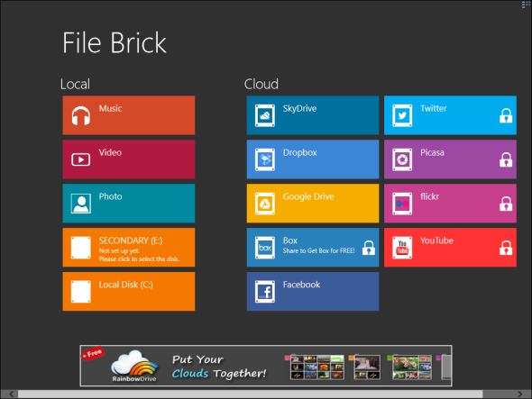
Task: Click the Box logo icon
Action: (x=265, y=248)
